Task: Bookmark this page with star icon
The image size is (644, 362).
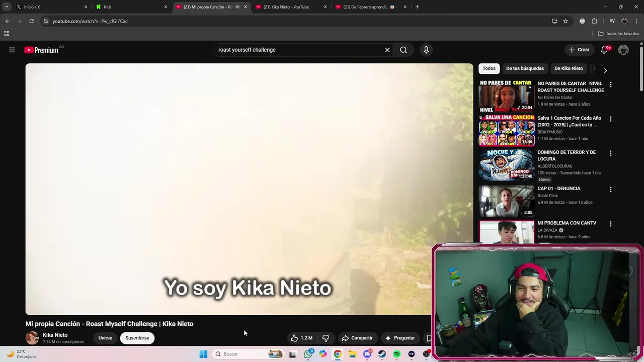Action: [566, 21]
